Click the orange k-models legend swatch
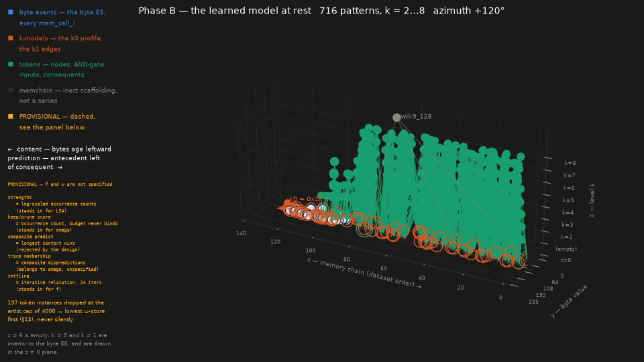 click(11, 38)
